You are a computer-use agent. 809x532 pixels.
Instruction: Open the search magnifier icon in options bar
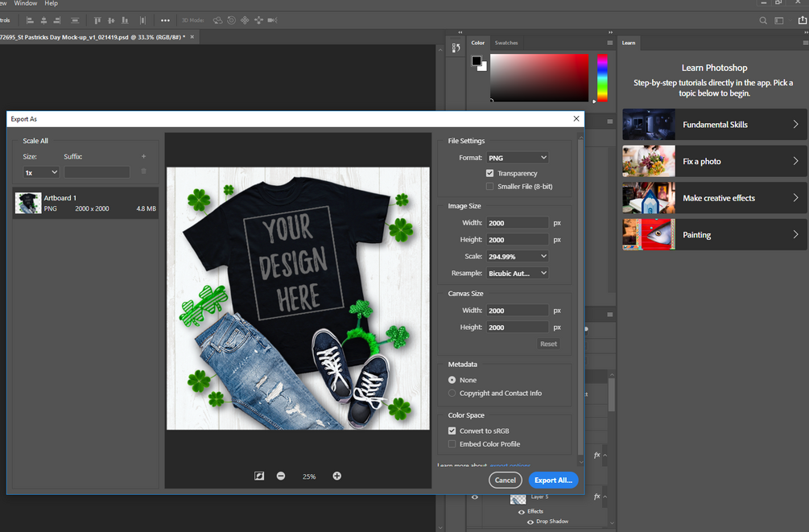(763, 20)
